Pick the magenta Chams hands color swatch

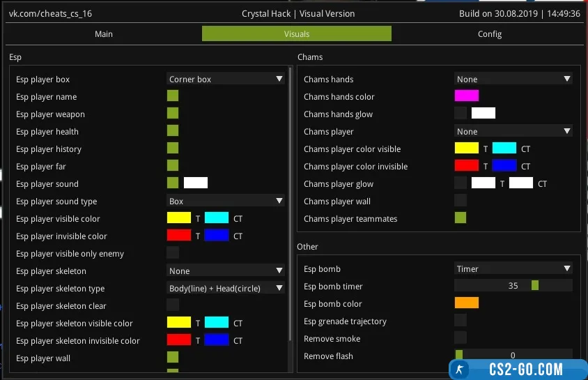[x=467, y=96]
